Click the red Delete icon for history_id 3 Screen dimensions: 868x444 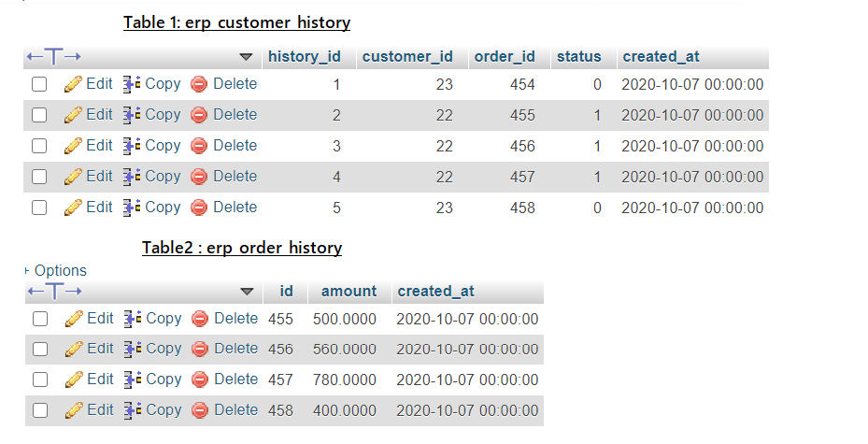199,146
